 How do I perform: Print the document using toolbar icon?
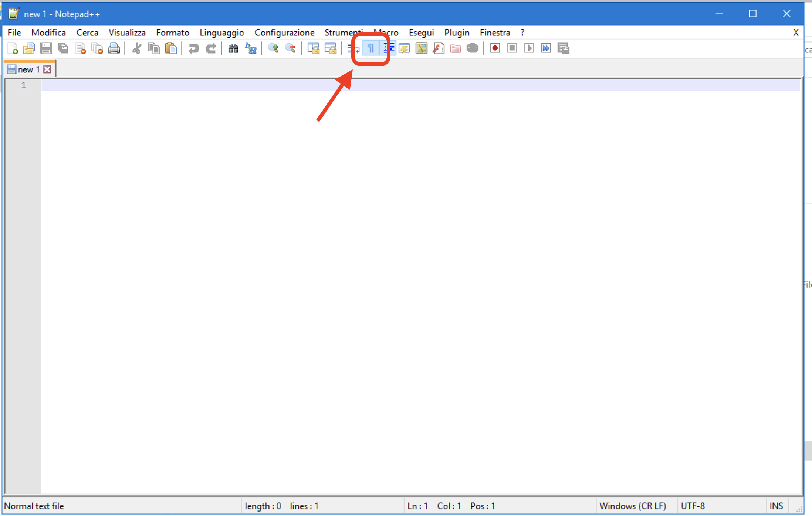[x=114, y=48]
